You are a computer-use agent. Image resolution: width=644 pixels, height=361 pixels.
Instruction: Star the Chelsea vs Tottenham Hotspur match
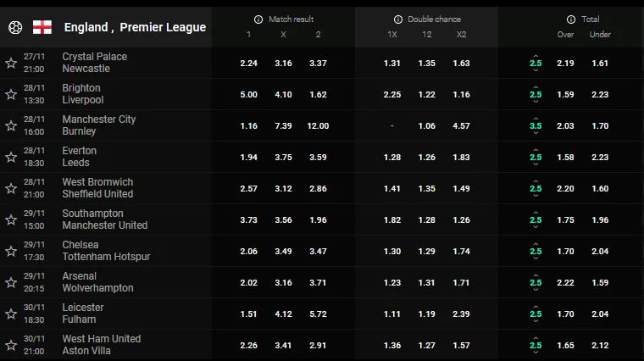tap(11, 251)
